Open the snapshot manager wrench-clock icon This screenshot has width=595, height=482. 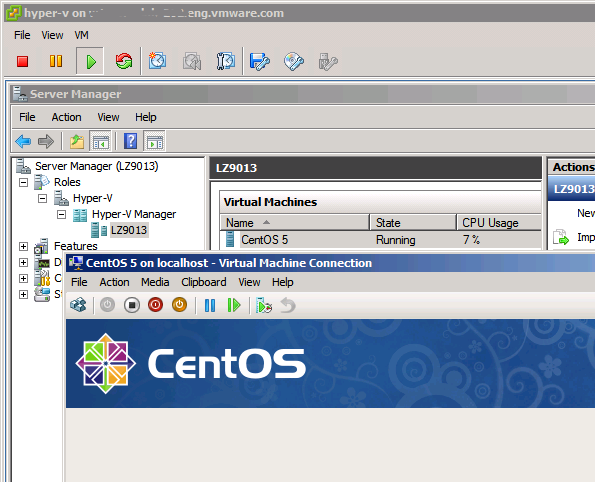226,61
